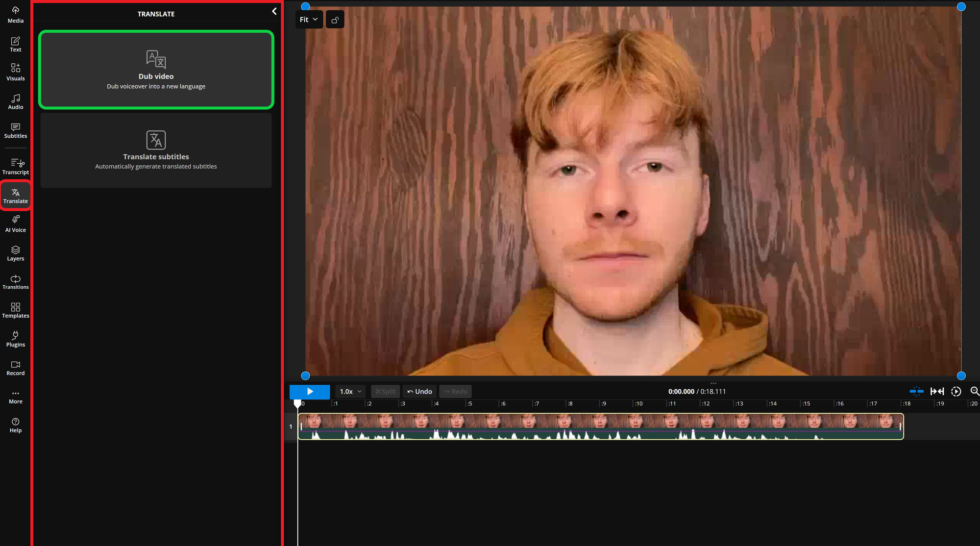Select the Dub video option
This screenshot has width=980, height=546.
tap(156, 70)
